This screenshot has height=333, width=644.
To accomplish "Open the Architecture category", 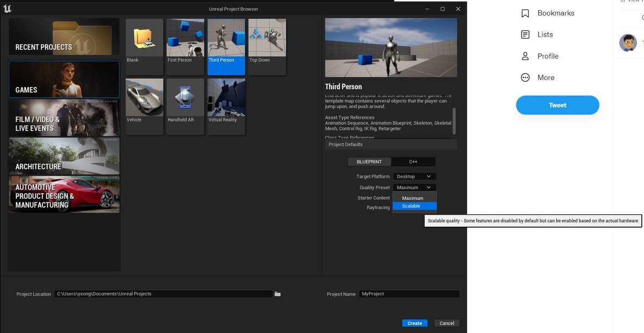I will (64, 156).
